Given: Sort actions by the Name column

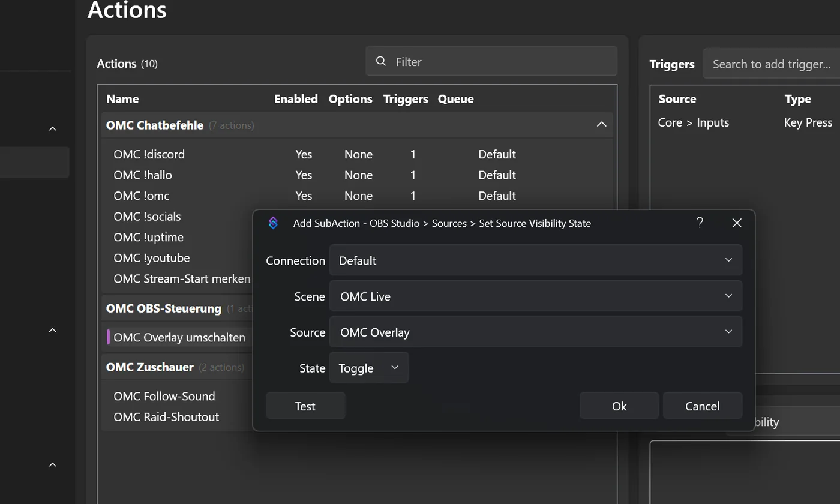Looking at the screenshot, I should pos(122,99).
